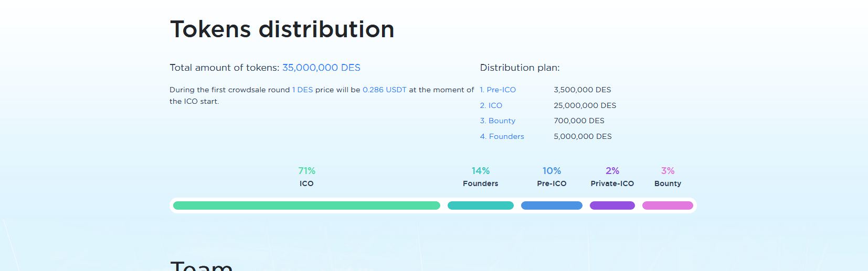Click the 'Tokens distribution' heading
This screenshot has height=271, width=868.
click(x=282, y=29)
